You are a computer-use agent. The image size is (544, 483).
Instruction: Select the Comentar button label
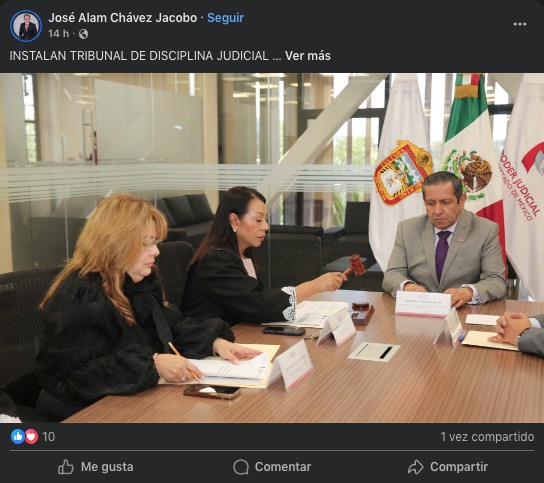283,467
